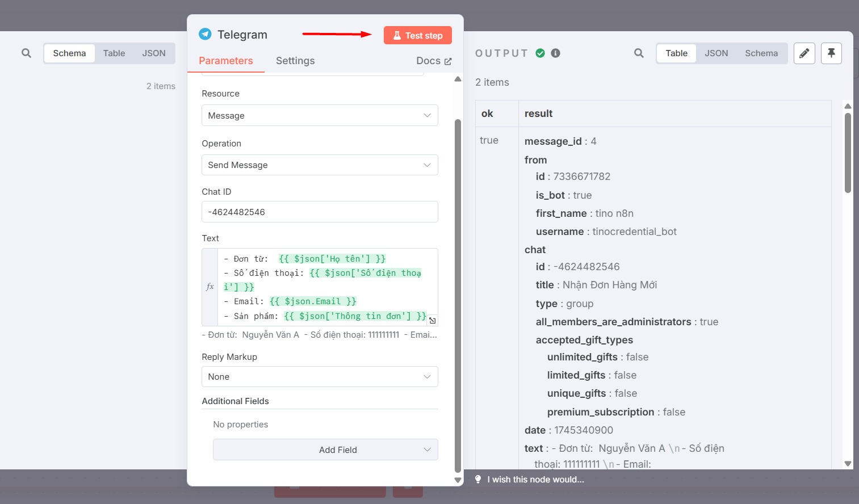
Task: Switch to the Parameters tab
Action: click(226, 61)
